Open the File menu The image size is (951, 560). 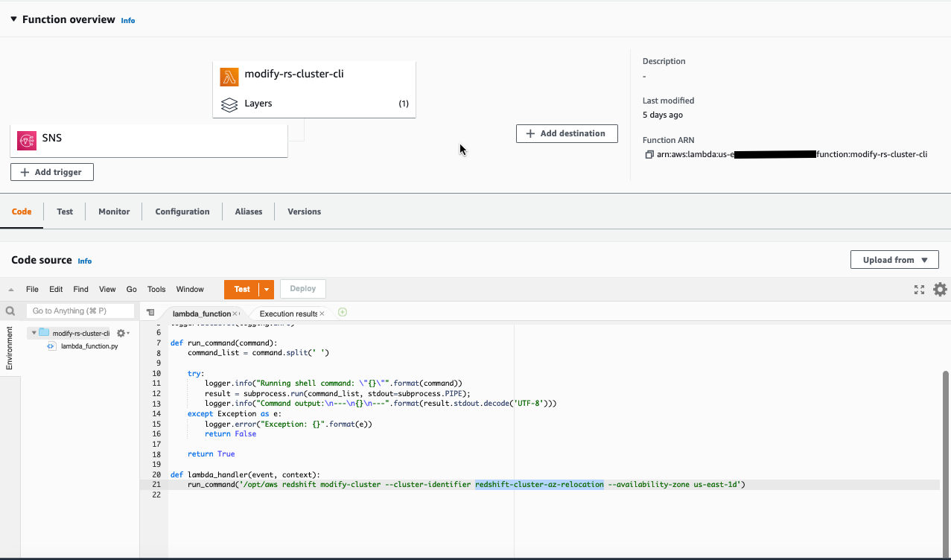(32, 289)
